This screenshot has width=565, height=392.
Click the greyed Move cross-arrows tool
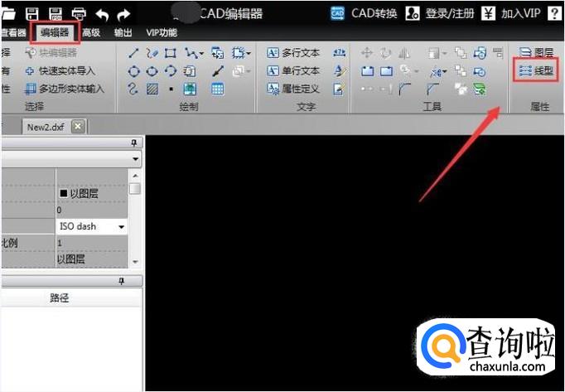coord(367,53)
